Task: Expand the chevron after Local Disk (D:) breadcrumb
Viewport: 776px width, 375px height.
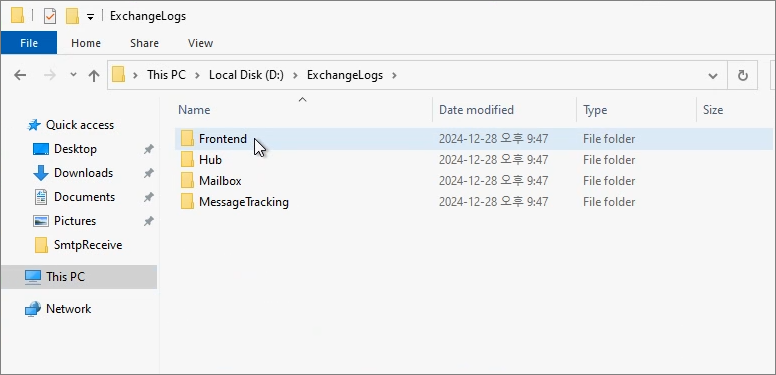Action: pos(295,75)
